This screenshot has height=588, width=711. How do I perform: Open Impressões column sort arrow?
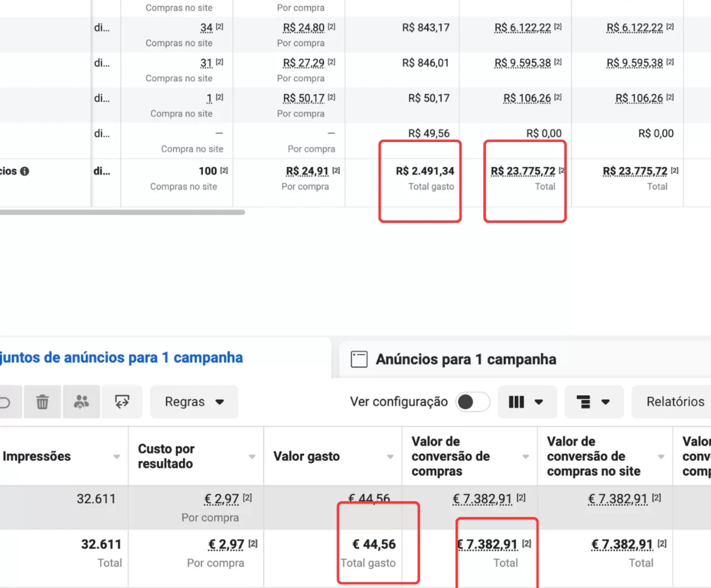click(x=116, y=457)
